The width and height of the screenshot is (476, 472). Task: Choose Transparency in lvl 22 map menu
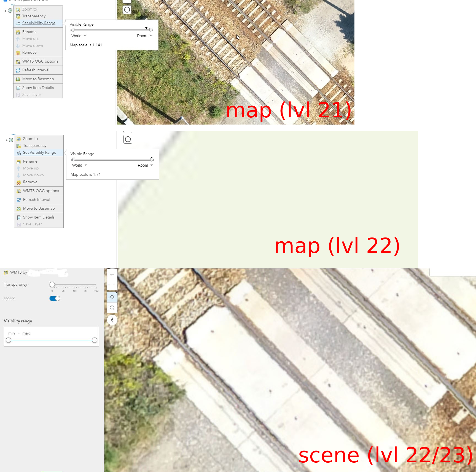(x=35, y=146)
